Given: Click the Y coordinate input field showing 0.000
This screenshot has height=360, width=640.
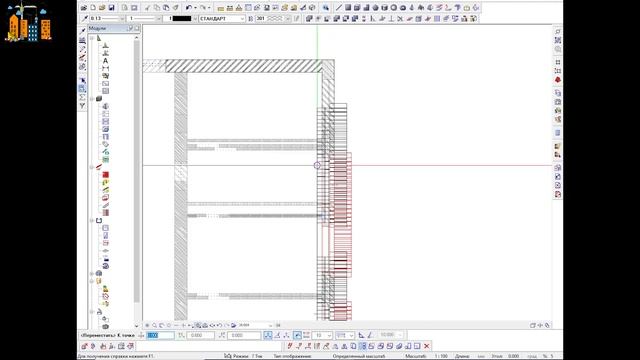Looking at the screenshot, I should coord(200,335).
